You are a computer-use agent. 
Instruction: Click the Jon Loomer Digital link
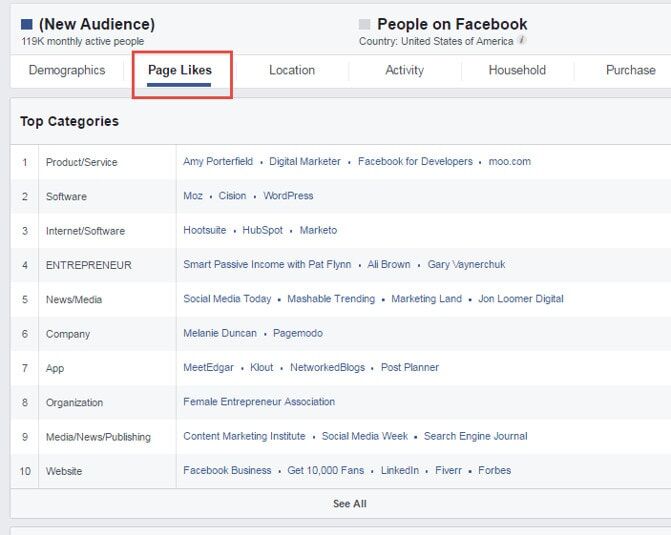tap(520, 299)
